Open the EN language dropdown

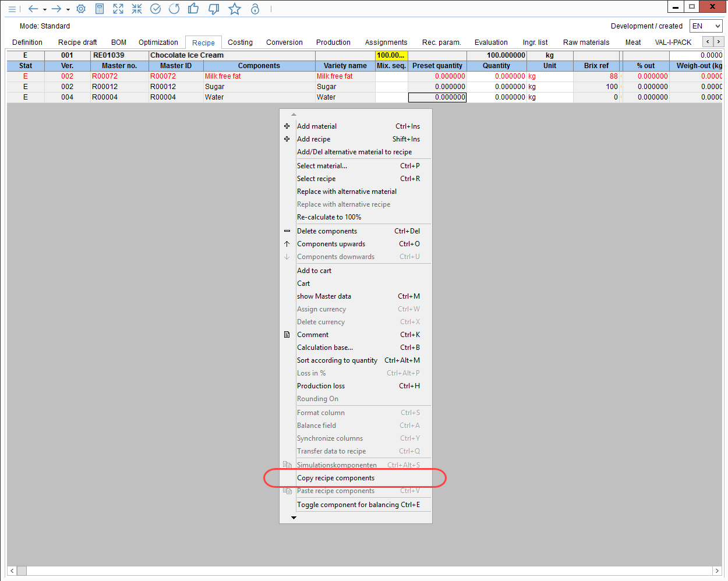click(x=706, y=26)
